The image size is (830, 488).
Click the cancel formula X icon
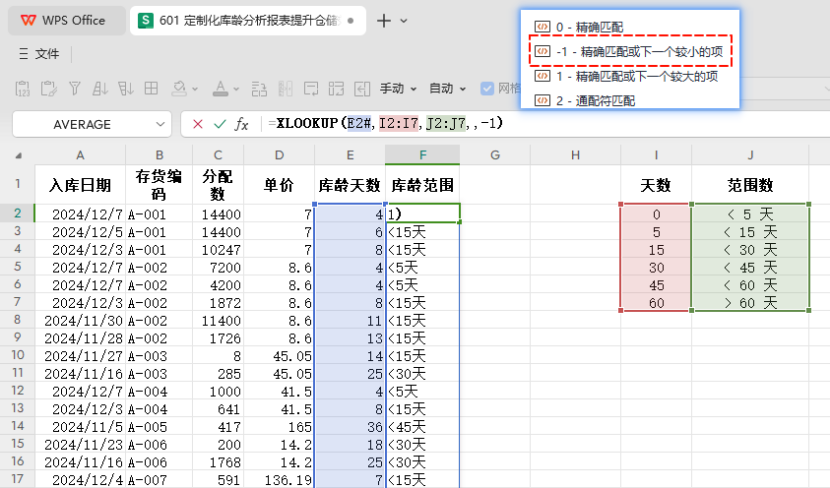(197, 124)
